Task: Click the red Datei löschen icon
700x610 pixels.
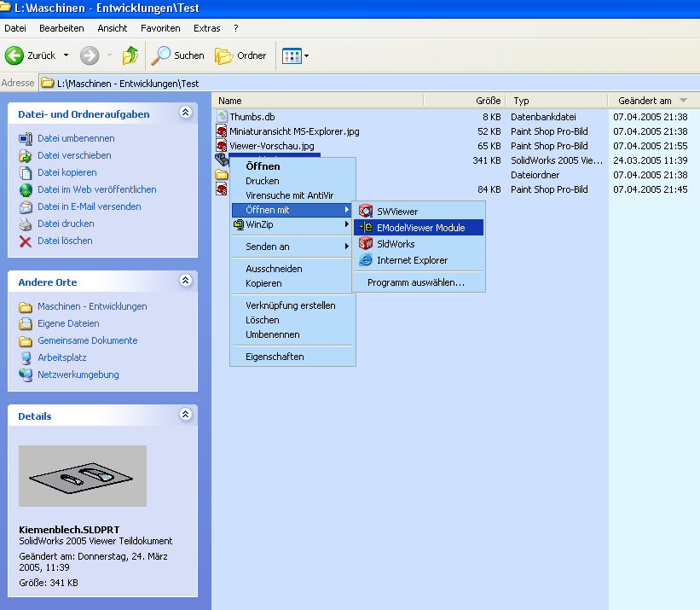Action: pos(25,241)
